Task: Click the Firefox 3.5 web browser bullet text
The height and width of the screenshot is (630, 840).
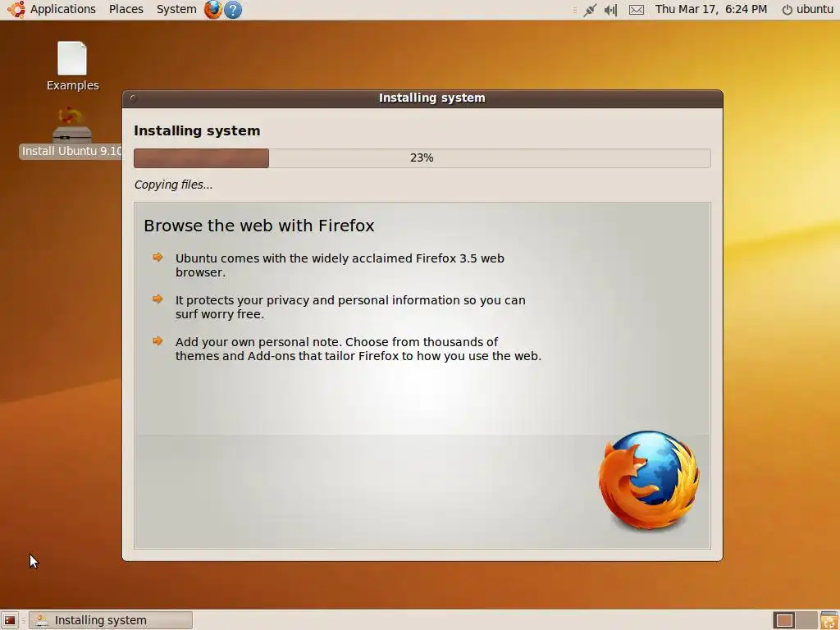Action: 340,265
